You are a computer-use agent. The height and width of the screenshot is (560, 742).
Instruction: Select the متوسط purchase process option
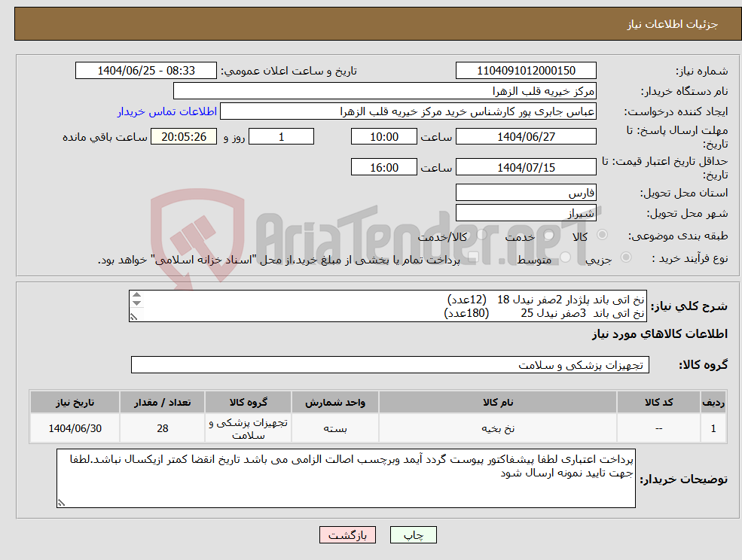(565, 256)
